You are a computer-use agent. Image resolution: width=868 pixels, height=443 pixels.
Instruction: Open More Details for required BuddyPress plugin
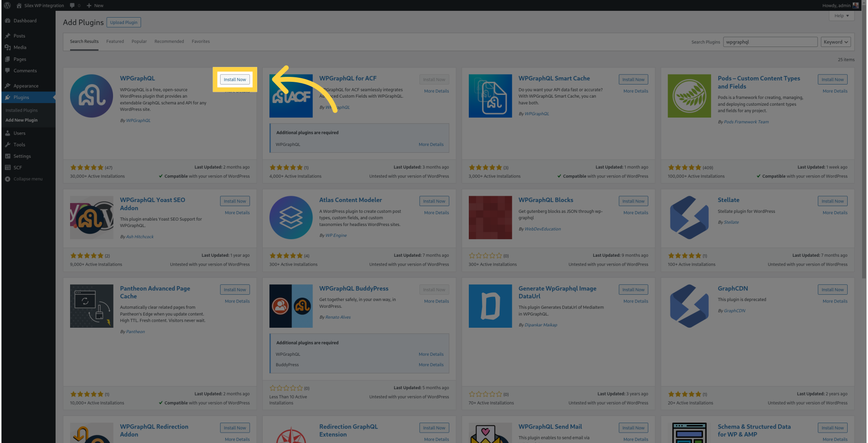[x=431, y=365]
